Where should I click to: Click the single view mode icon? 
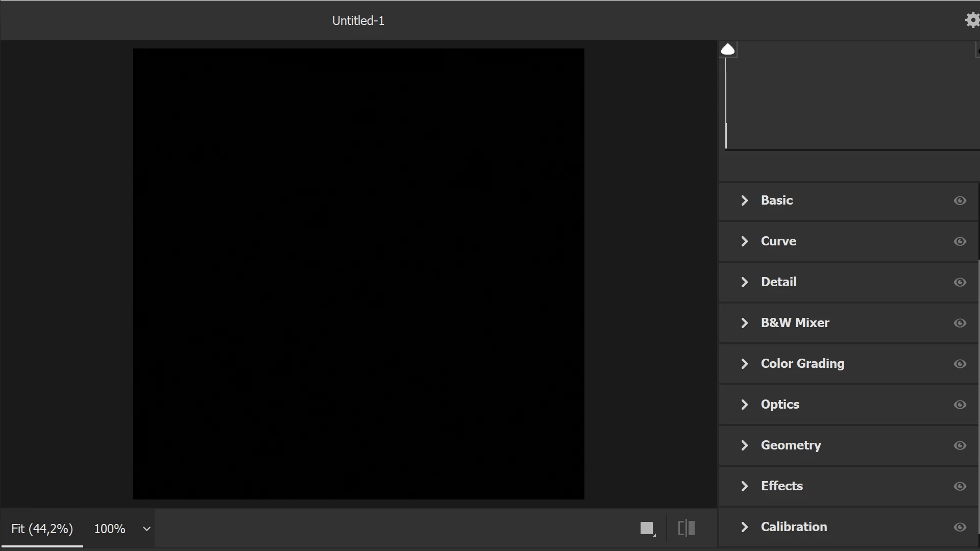point(647,528)
